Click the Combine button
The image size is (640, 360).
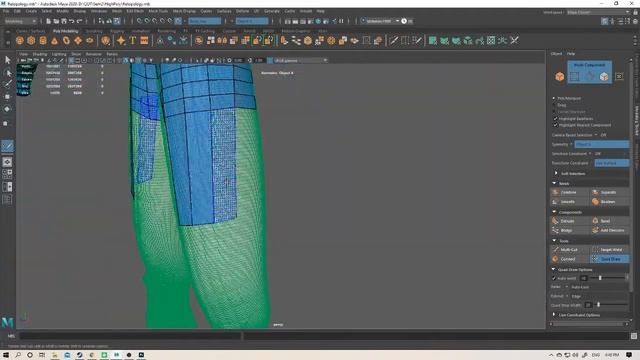point(570,192)
